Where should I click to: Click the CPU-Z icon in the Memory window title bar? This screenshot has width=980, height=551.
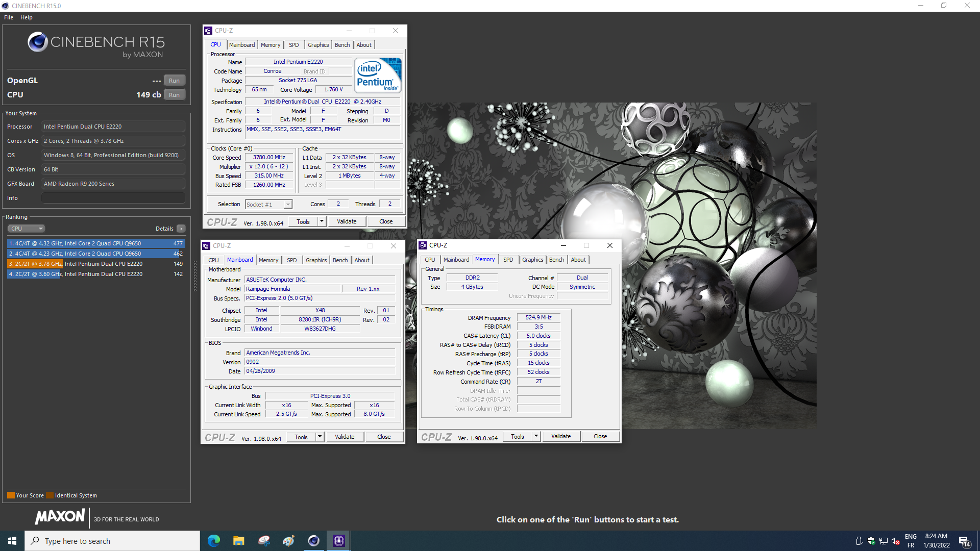pos(423,245)
